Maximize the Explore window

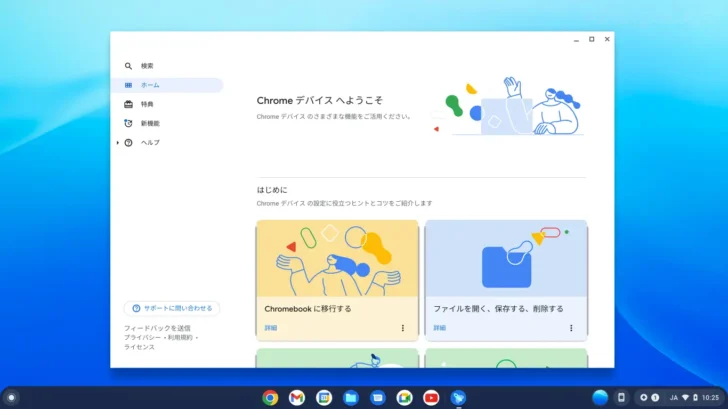pos(592,39)
